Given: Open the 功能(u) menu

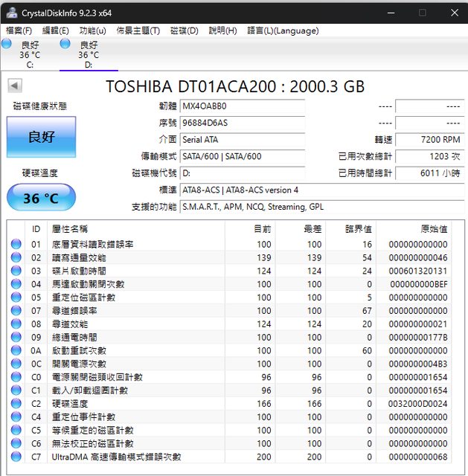Looking at the screenshot, I should [92, 30].
